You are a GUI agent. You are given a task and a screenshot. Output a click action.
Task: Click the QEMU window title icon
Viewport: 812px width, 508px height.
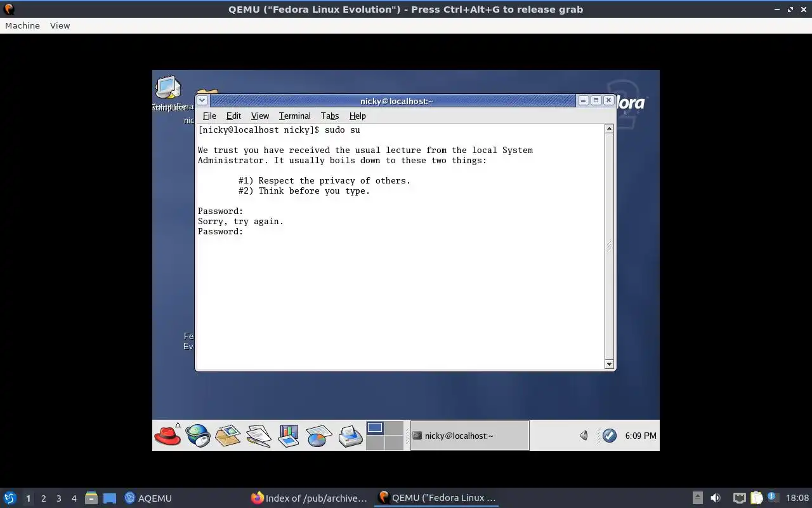[x=8, y=9]
